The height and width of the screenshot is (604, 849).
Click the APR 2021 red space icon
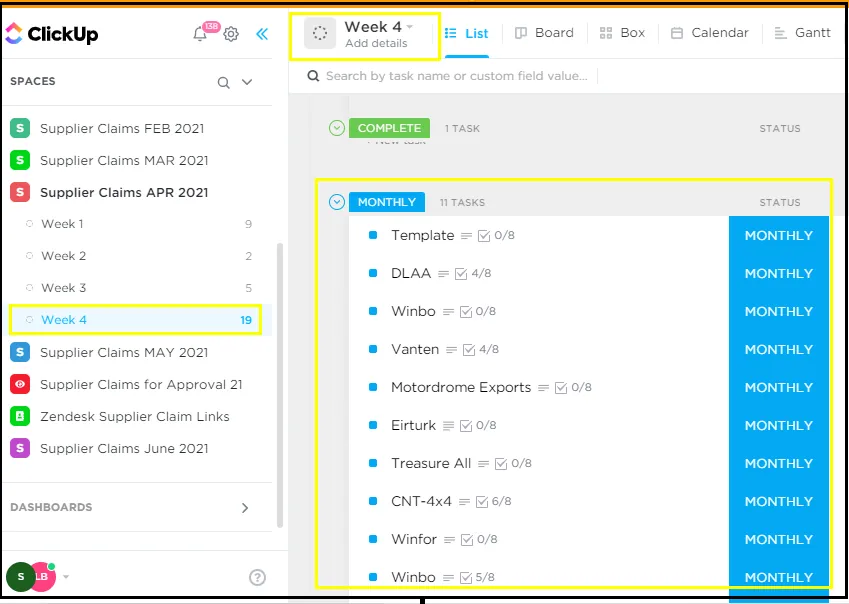[x=20, y=192]
